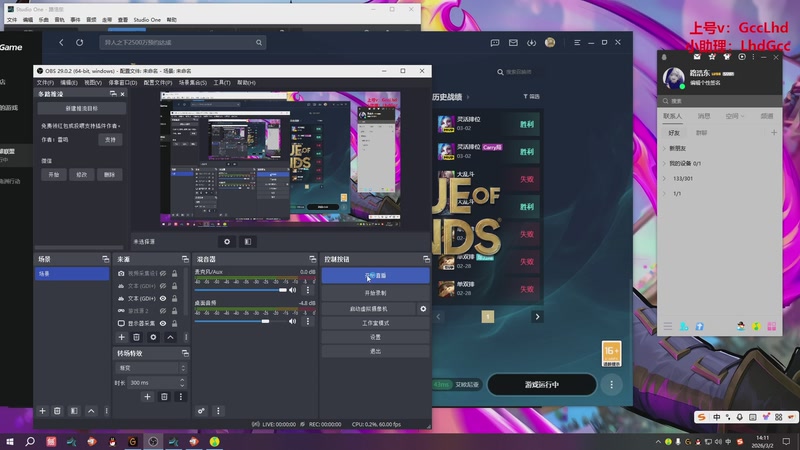Image resolution: width=800 pixels, height=450 pixels.
Task: Open QQ favorites star icon
Action: (x=712, y=57)
